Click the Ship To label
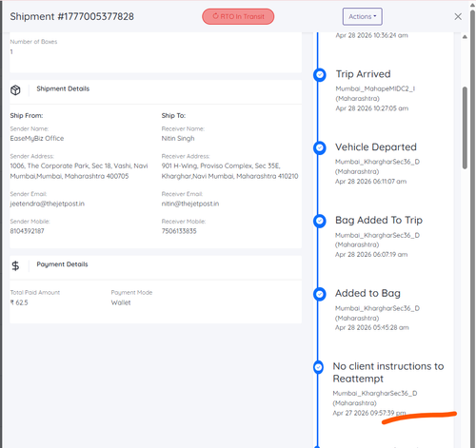 coord(173,115)
